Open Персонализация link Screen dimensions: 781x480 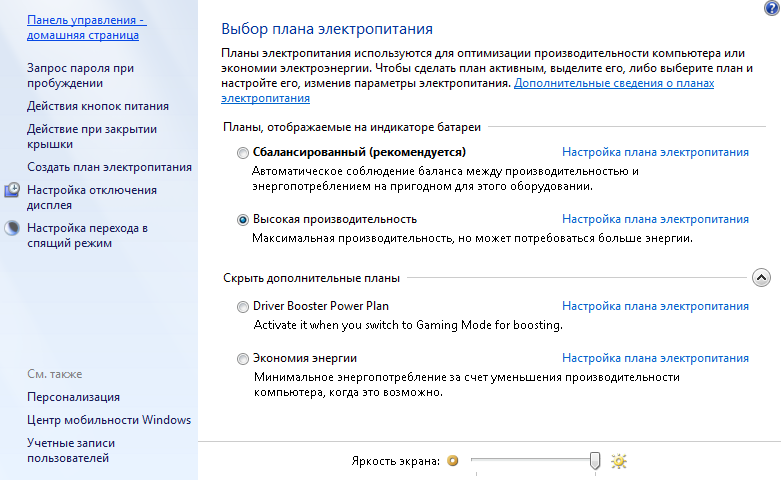coord(73,397)
